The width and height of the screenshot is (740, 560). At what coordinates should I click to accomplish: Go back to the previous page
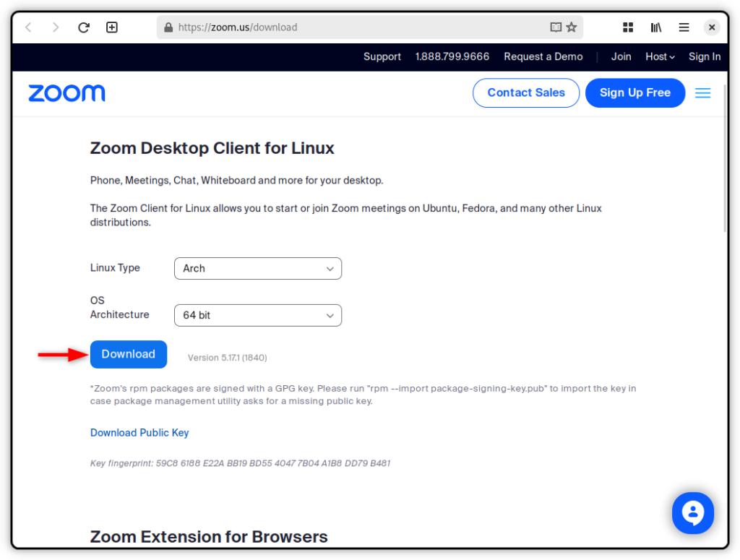coord(29,27)
